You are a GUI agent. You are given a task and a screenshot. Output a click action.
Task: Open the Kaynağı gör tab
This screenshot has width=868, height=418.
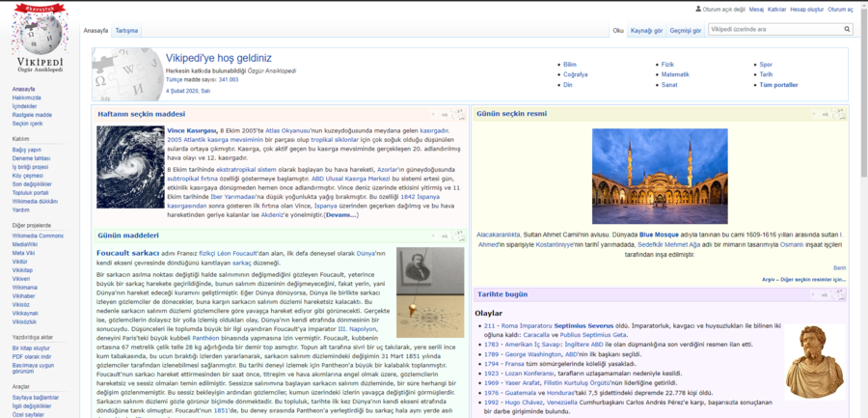click(646, 31)
